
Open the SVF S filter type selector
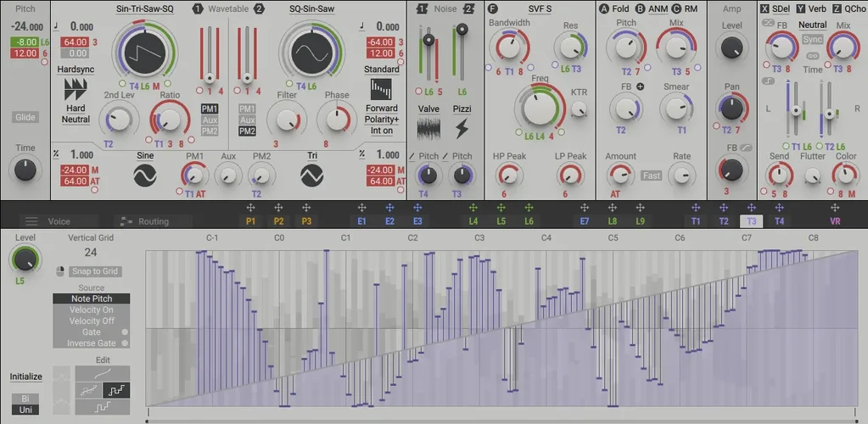click(x=534, y=8)
